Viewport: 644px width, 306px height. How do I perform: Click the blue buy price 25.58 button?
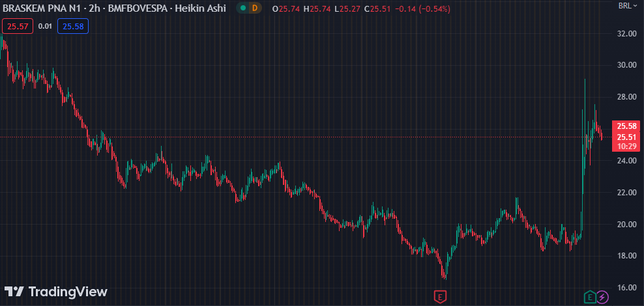(x=73, y=26)
